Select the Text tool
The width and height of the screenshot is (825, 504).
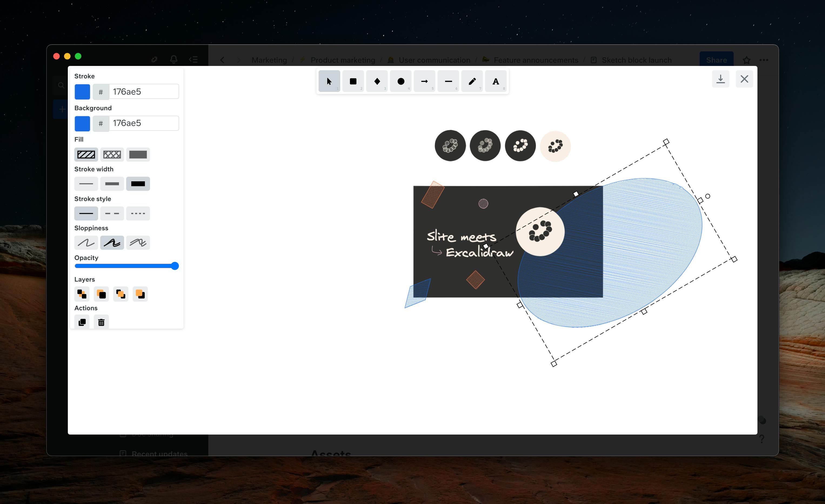(x=496, y=81)
